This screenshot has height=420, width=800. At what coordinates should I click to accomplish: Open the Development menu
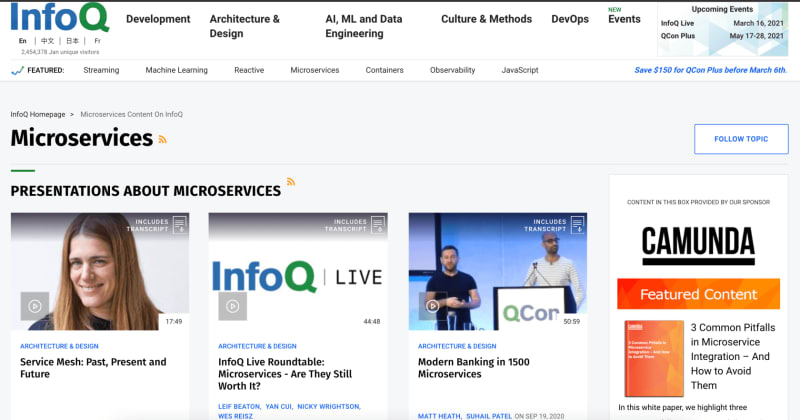pyautogui.click(x=158, y=19)
